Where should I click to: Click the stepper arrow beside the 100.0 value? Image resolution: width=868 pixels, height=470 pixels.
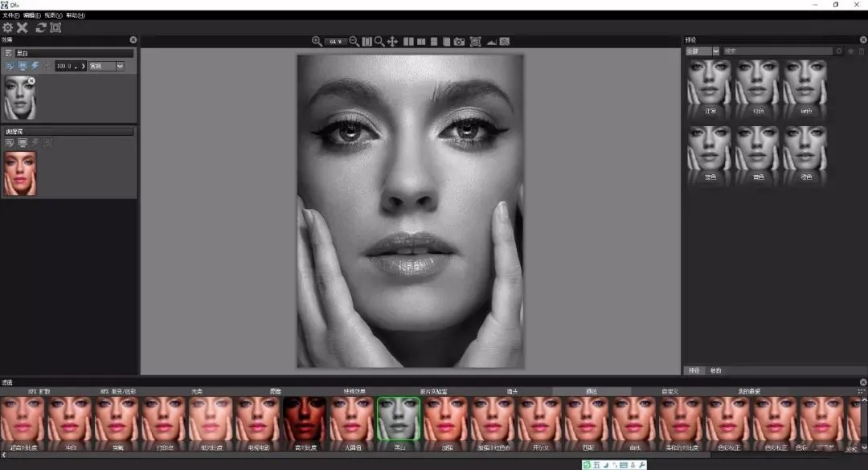pyautogui.click(x=83, y=66)
